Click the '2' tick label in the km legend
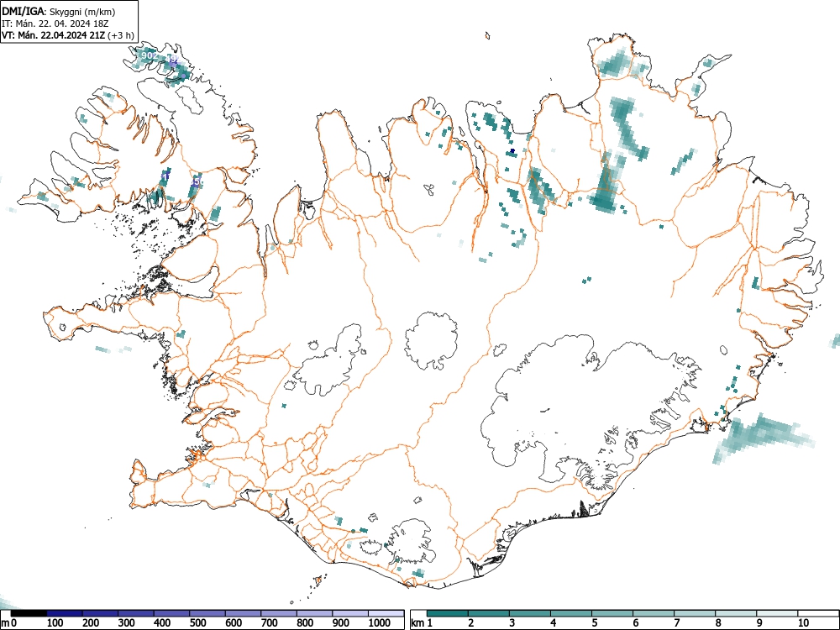This screenshot has height=630, width=840. (471, 623)
